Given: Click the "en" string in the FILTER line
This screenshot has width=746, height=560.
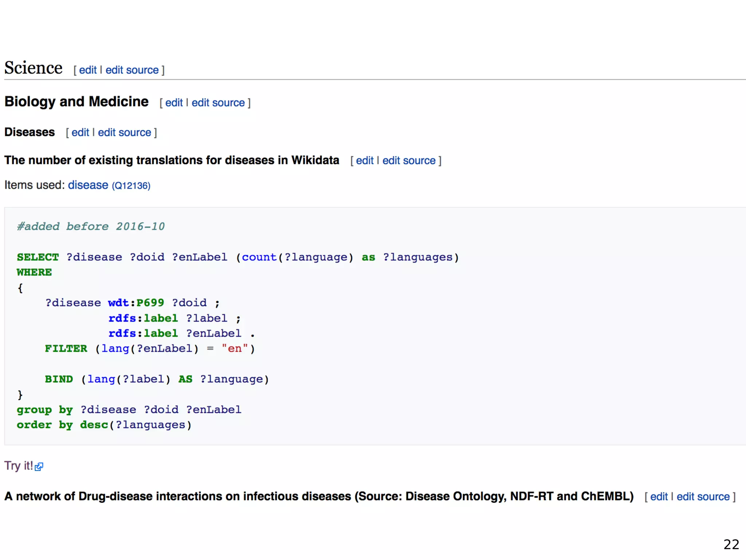Looking at the screenshot, I should coord(235,349).
